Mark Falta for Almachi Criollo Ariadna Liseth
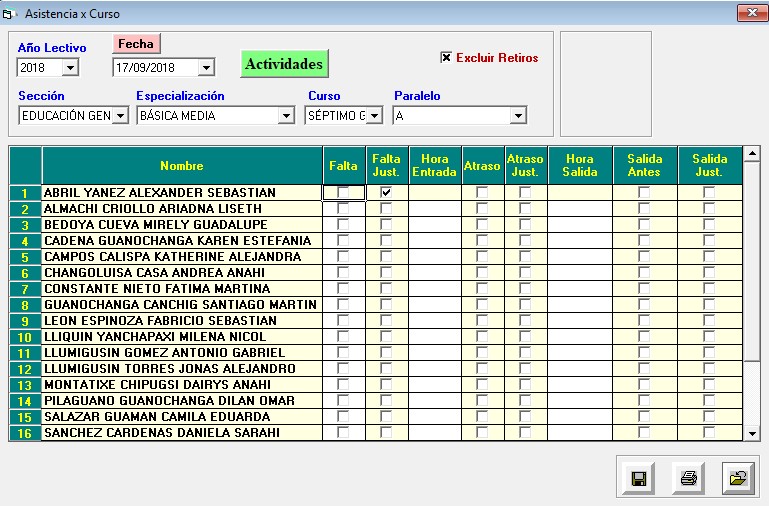 (343, 208)
